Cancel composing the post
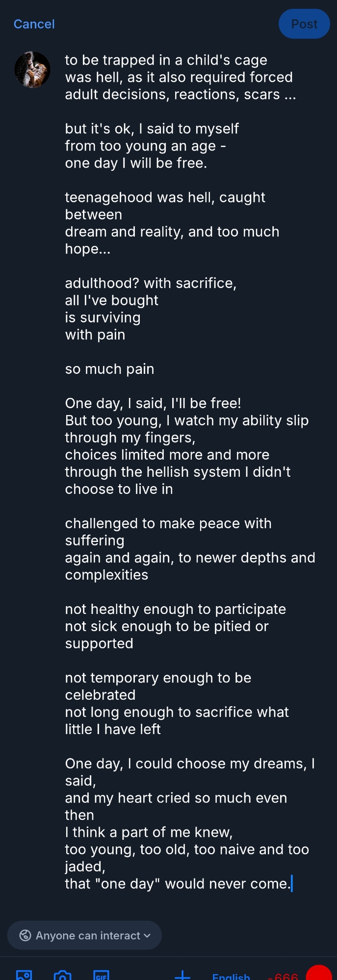 coord(34,24)
